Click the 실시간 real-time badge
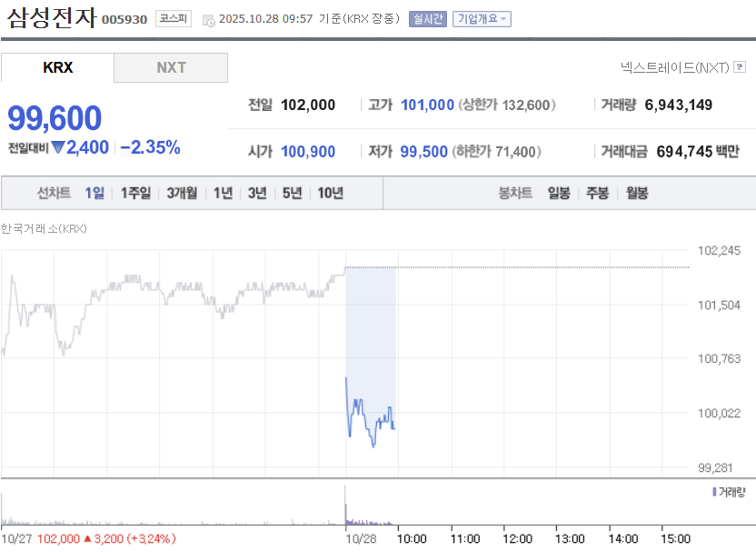 pyautogui.click(x=428, y=18)
